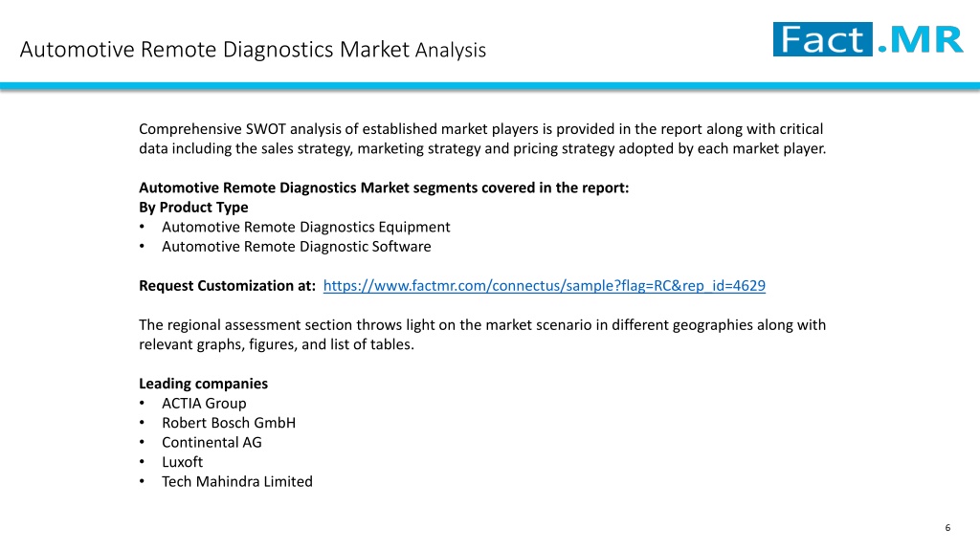980x551 pixels.
Task: Click the slide title Automotive Remote Diagnostics Market Analysis
Action: (x=253, y=50)
